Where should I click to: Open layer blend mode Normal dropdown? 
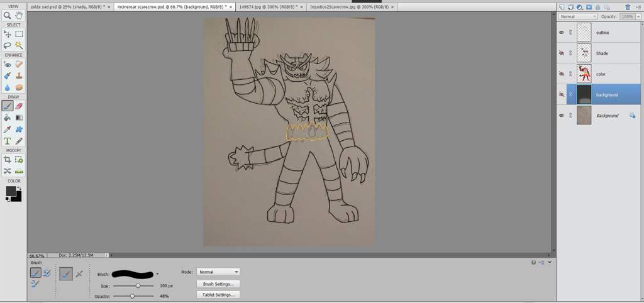(x=577, y=16)
